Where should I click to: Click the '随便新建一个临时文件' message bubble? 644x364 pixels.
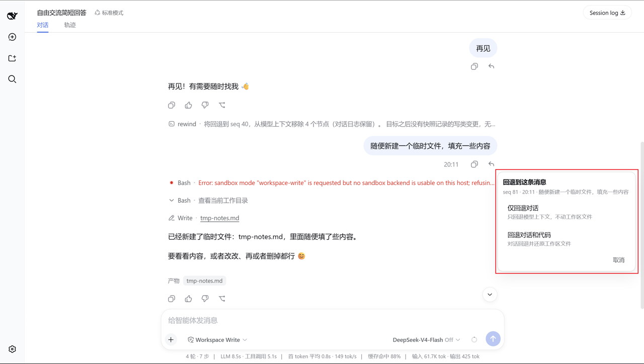click(x=430, y=146)
